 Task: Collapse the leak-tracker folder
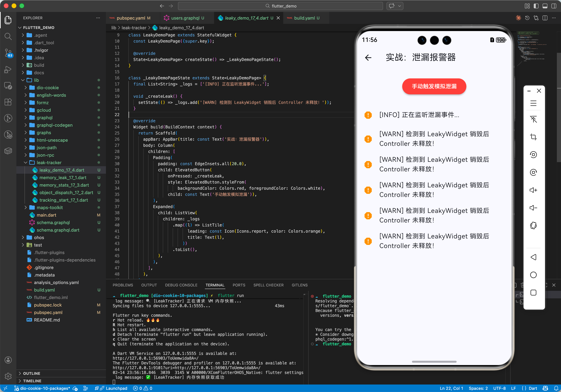coord(49,163)
